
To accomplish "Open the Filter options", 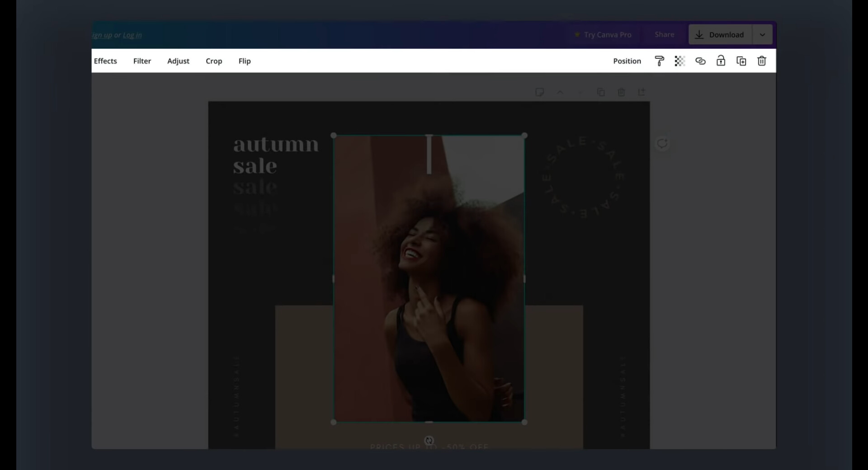I will 142,61.
